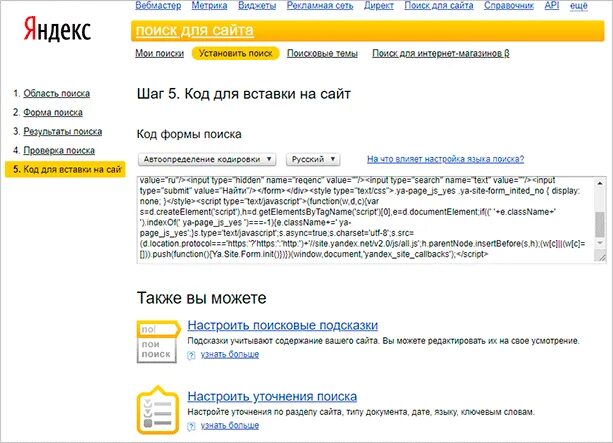Click the поиск для сайта header link

tap(195, 30)
